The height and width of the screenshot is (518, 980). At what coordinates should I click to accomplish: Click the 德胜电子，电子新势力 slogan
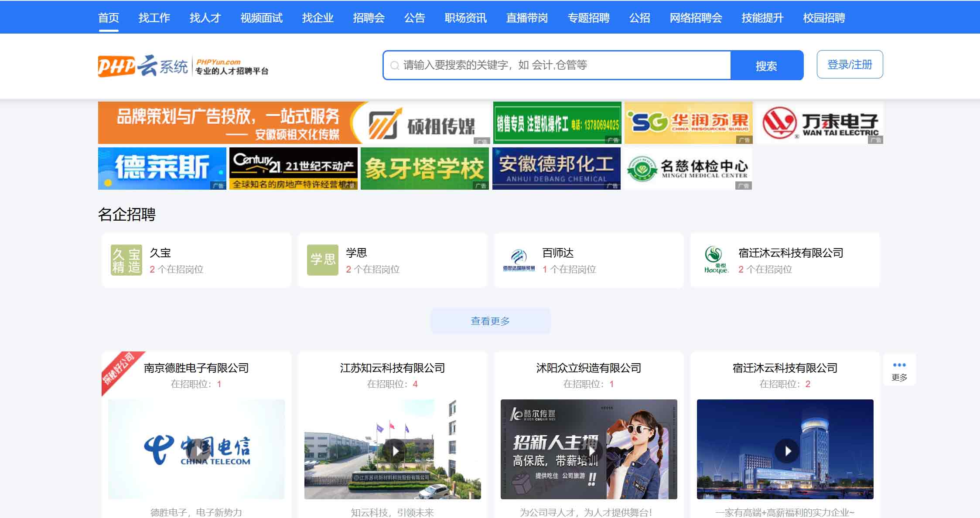tap(196, 512)
